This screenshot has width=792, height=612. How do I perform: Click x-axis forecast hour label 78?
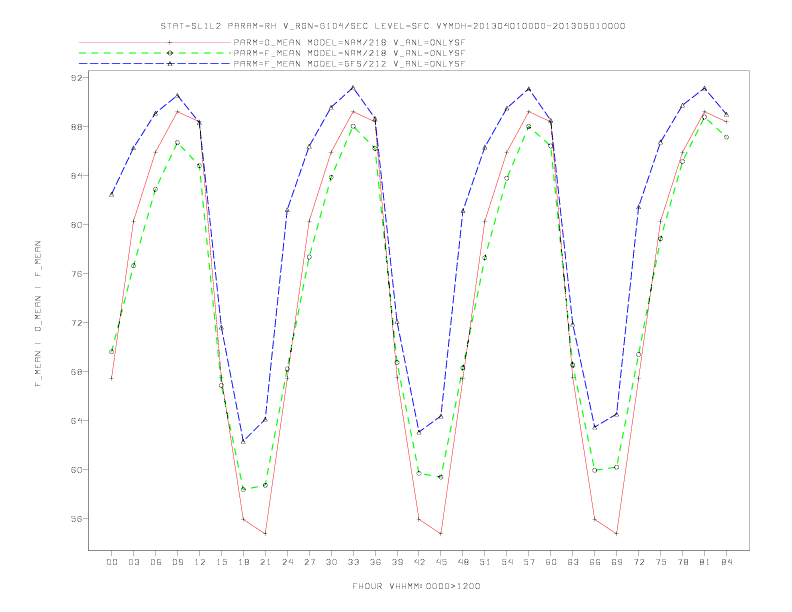[x=683, y=562]
